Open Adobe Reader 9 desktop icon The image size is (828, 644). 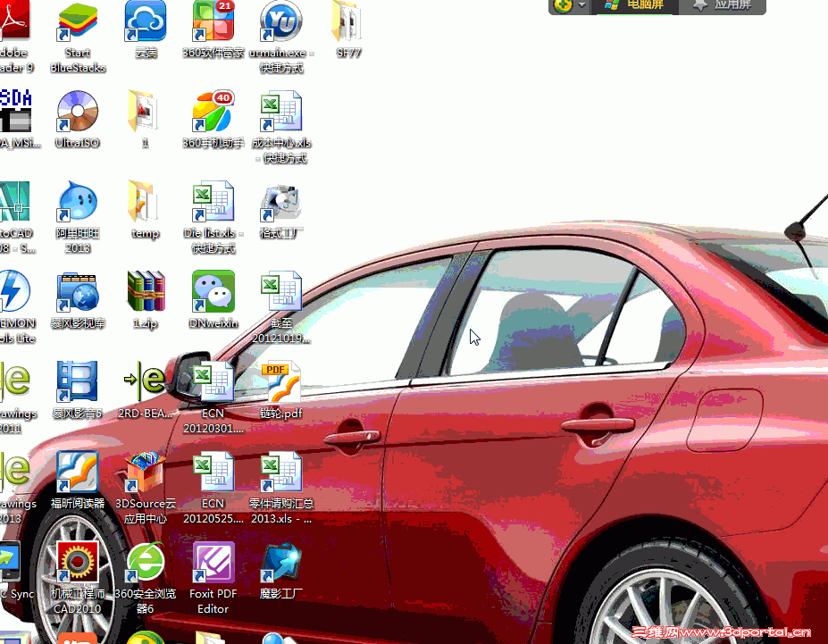15,21
